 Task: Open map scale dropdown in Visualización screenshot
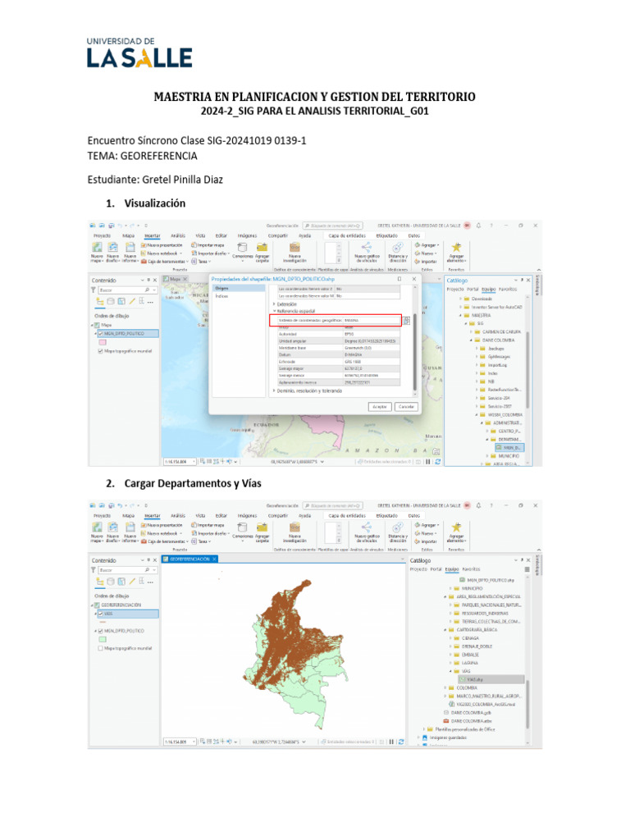point(194,461)
